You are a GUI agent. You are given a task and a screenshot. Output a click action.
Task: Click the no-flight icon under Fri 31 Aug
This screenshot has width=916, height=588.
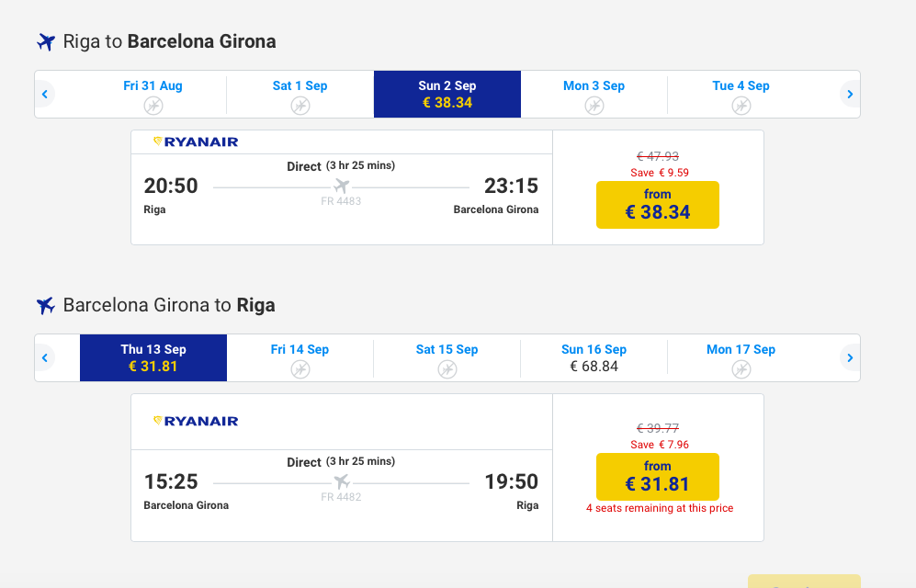pos(153,106)
